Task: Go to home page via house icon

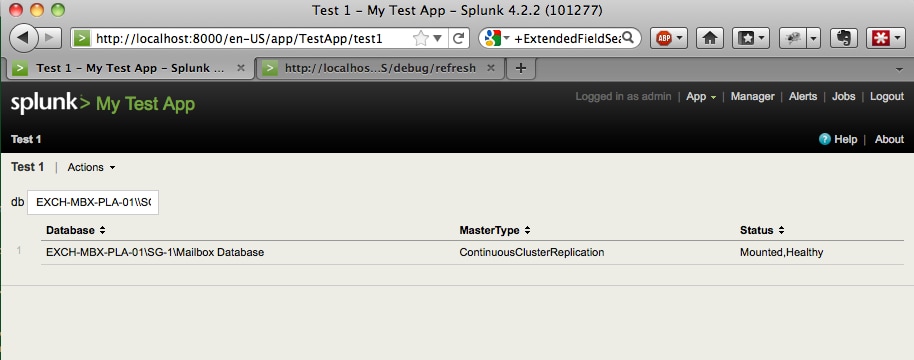Action: pyautogui.click(x=709, y=39)
